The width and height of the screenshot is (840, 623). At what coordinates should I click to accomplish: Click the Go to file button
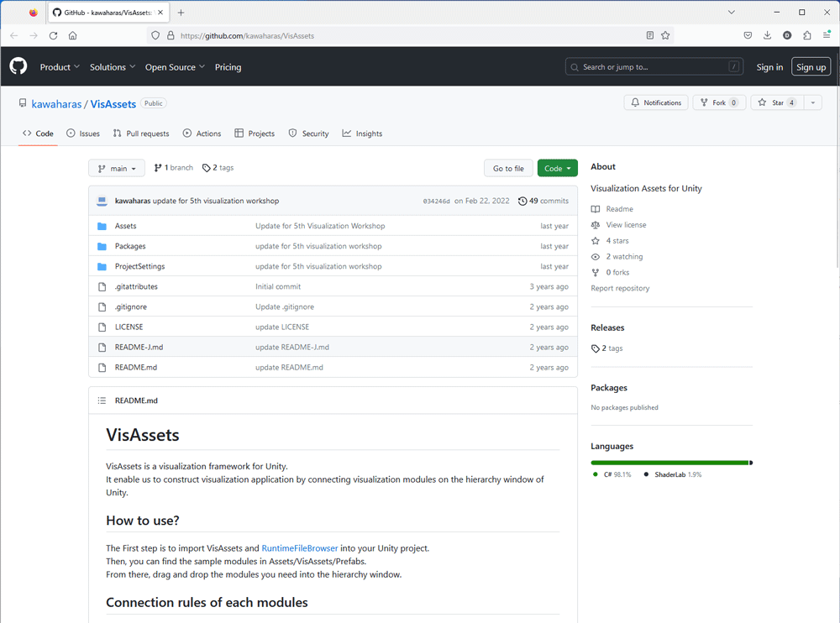(x=508, y=168)
